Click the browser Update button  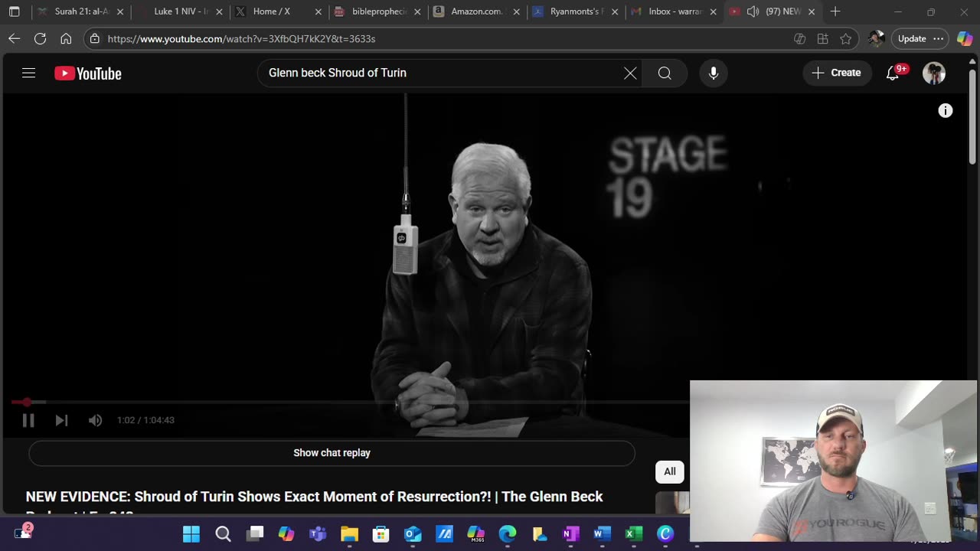tap(912, 38)
